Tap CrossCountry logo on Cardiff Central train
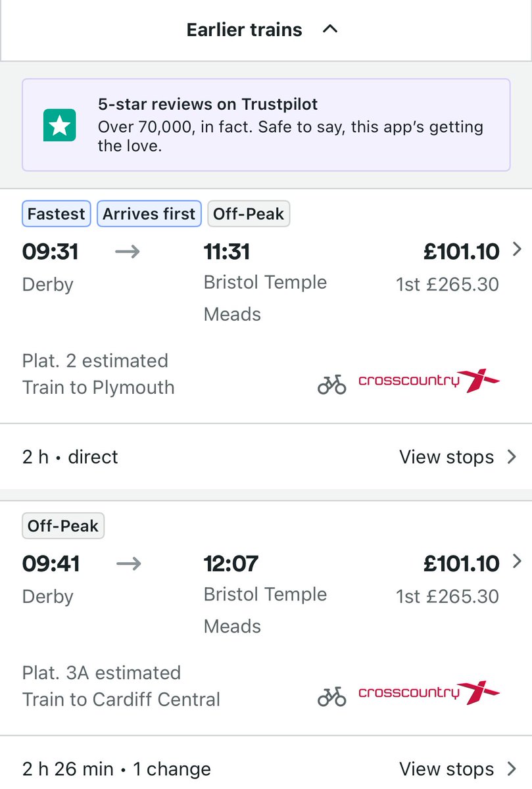 point(429,693)
